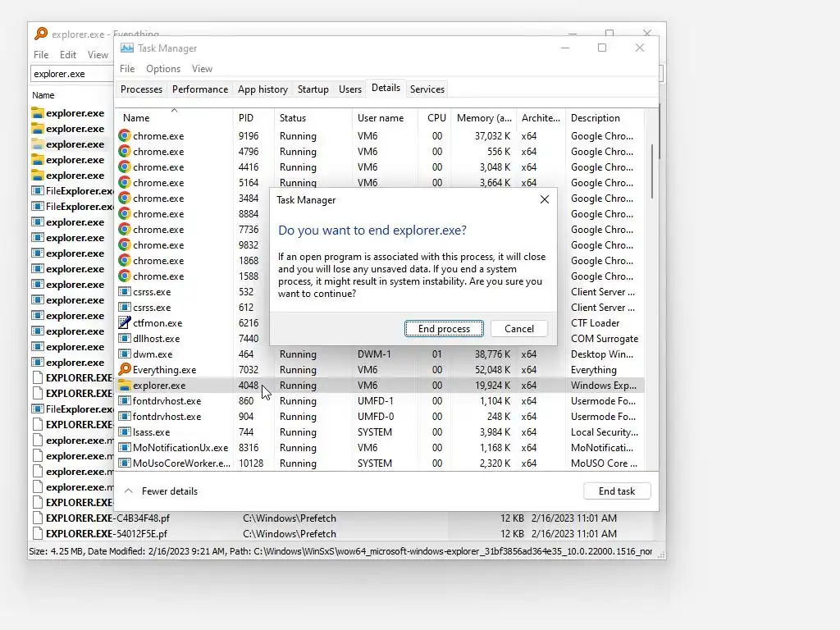Collapse view with Fewer details

coord(161,491)
